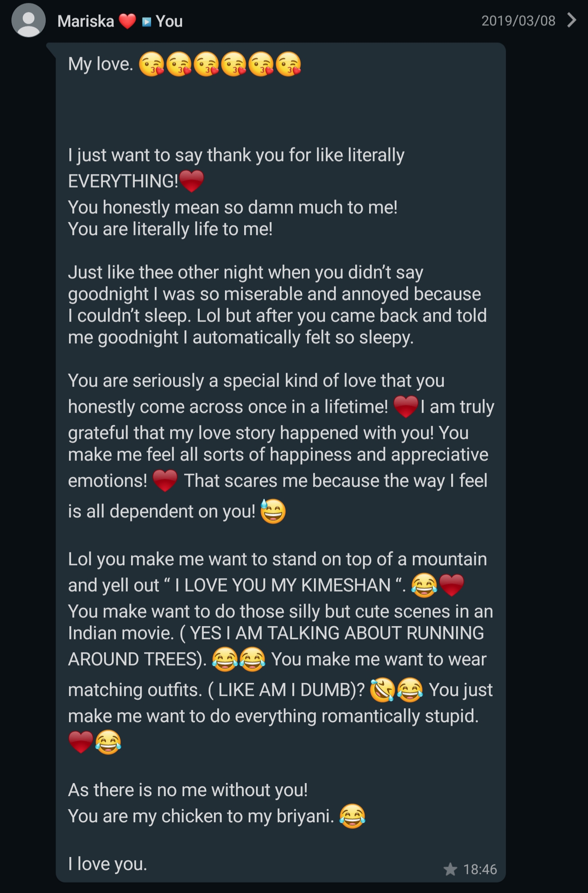The width and height of the screenshot is (588, 893).
Task: Tap the small blue arrow before You
Action: click(x=146, y=22)
